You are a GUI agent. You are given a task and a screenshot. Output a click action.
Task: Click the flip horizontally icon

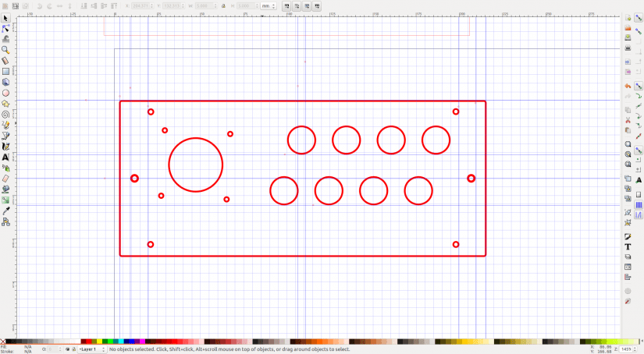point(59,6)
